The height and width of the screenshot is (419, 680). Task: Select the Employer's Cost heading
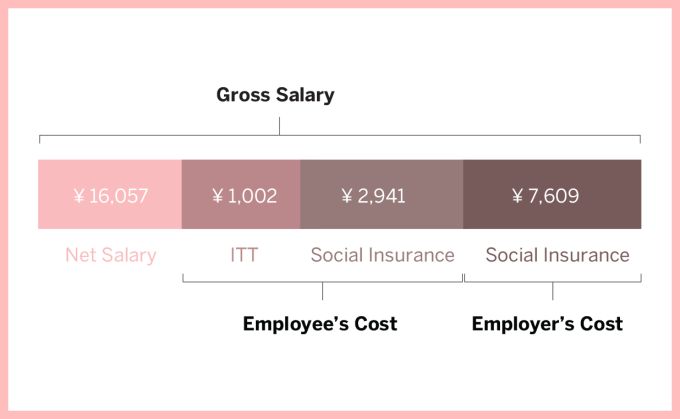pyautogui.click(x=547, y=324)
